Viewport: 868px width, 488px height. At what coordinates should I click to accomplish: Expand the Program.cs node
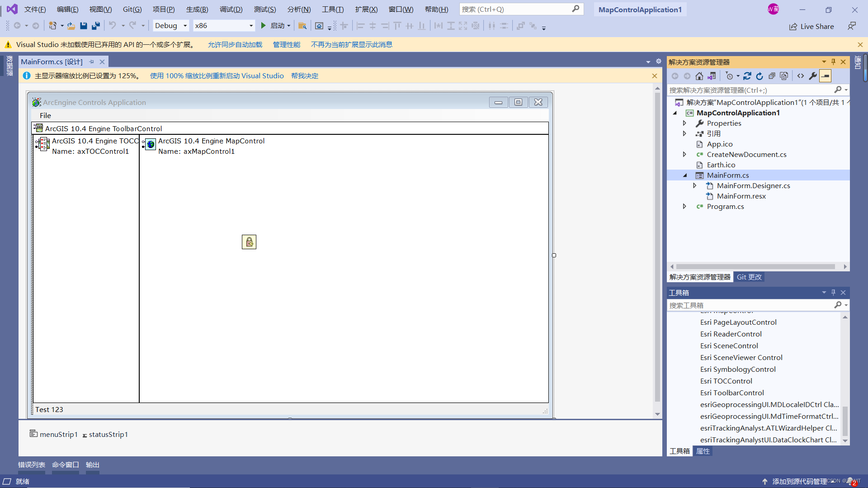[684, 206]
